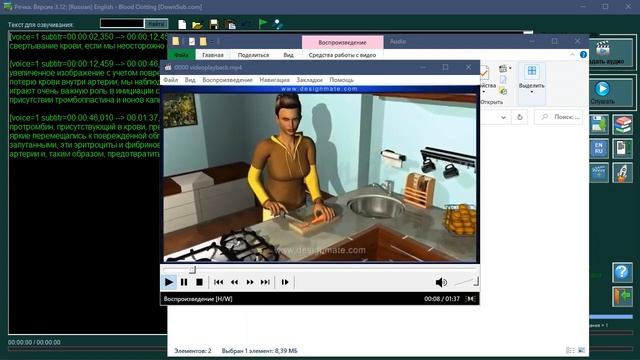
Task: Click the refresh icon next to address bar
Action: coord(520,117)
